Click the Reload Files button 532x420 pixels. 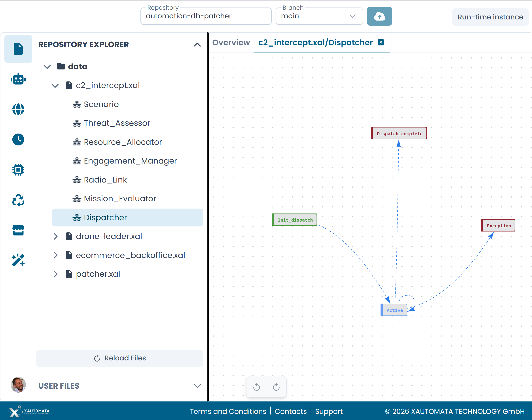click(x=120, y=358)
